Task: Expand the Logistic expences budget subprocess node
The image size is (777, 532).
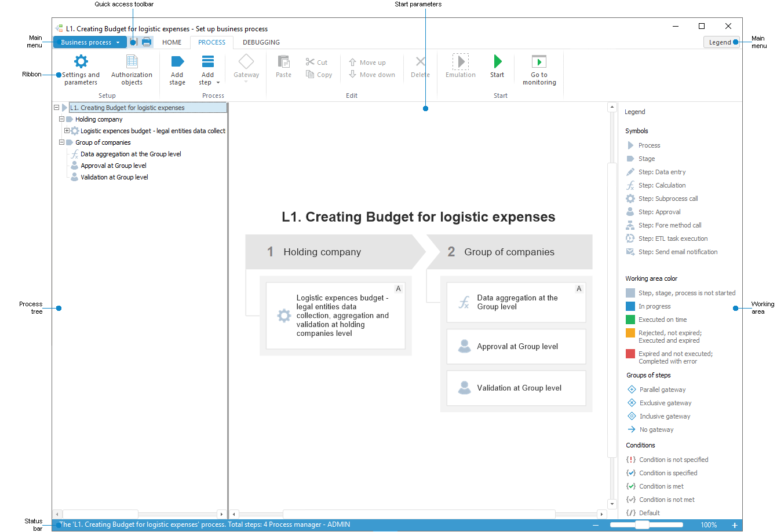Action: point(67,130)
